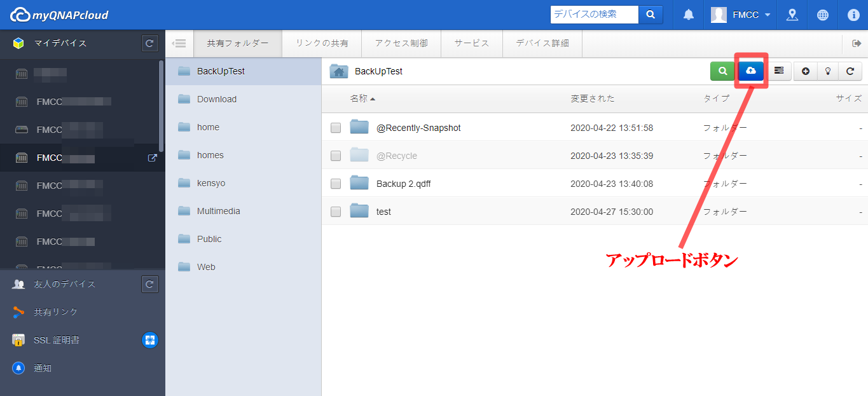Viewport: 868px width, 396px height.
Task: Switch to 共有フォルダー tab
Action: coord(238,43)
